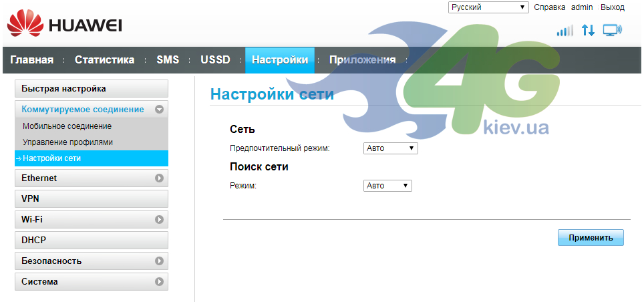The width and height of the screenshot is (644, 302).
Task: Click the Применить button
Action: [591, 237]
